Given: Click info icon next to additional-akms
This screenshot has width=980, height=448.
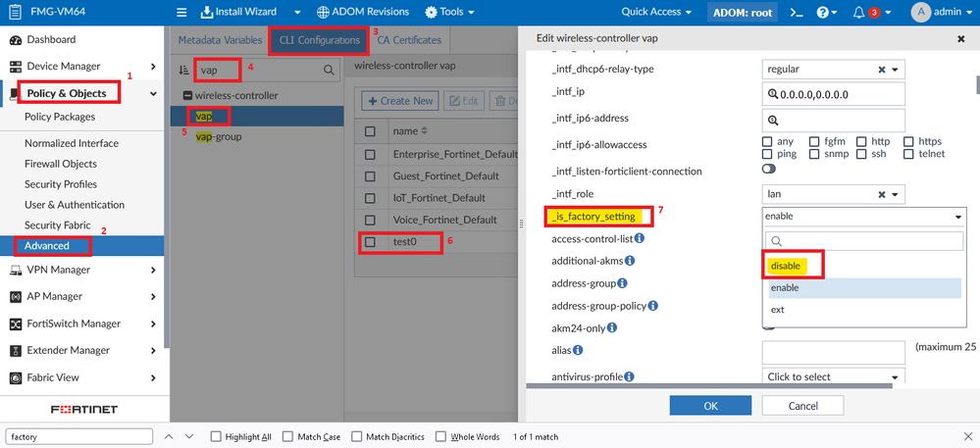Looking at the screenshot, I should pyautogui.click(x=630, y=260).
